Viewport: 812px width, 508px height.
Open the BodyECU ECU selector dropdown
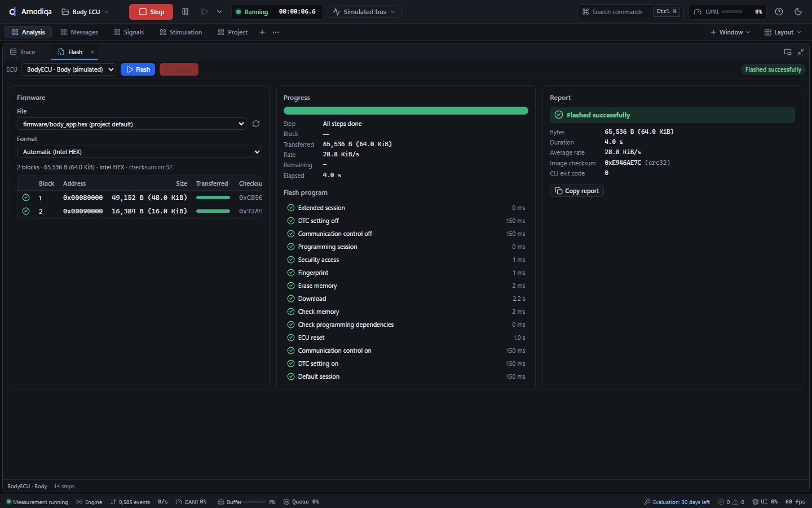68,69
